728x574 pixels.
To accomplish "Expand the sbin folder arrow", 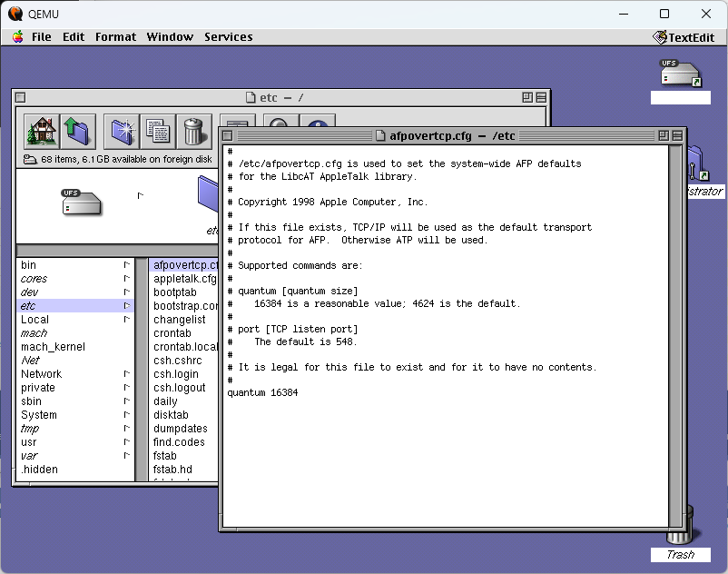I will 127,401.
